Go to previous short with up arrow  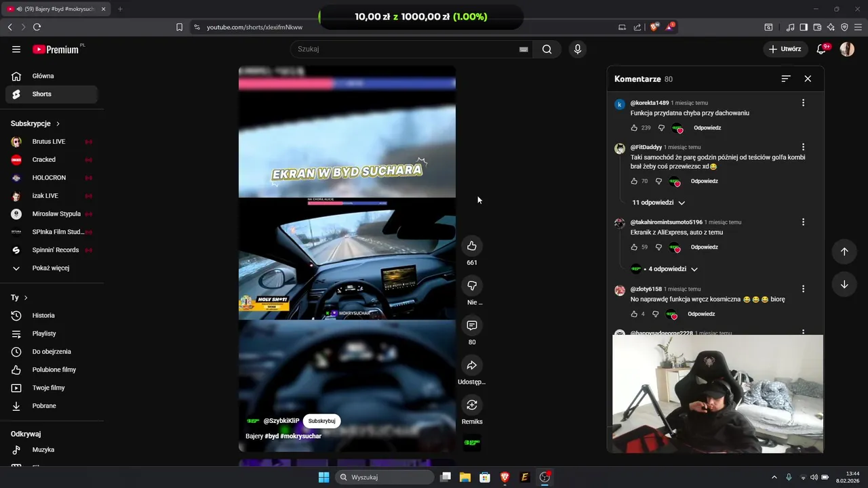(x=844, y=251)
